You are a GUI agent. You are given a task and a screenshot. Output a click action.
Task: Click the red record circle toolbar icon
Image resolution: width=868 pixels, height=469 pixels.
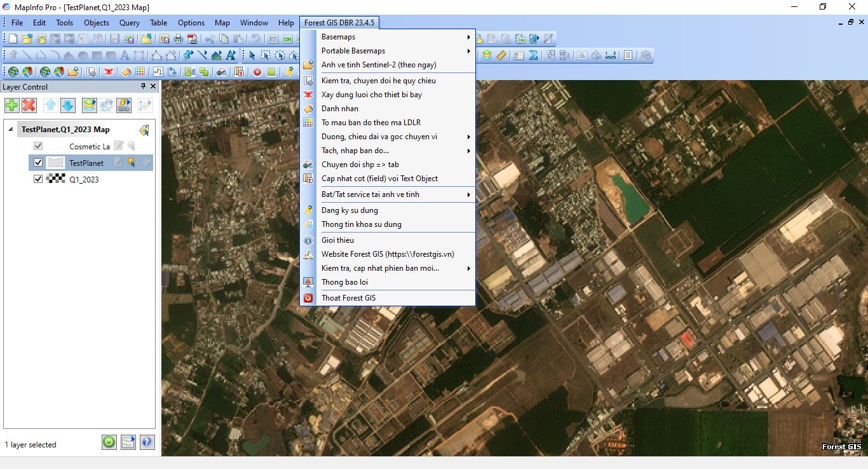click(x=257, y=72)
